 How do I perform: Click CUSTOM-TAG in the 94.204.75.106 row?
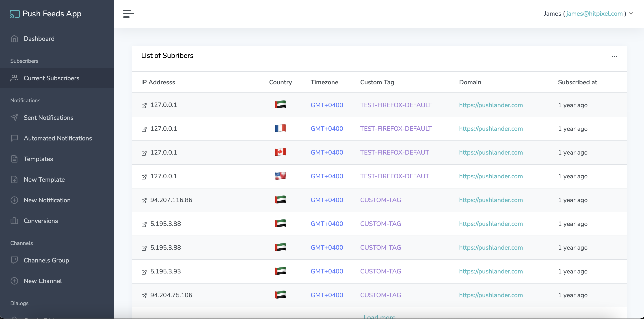point(380,295)
